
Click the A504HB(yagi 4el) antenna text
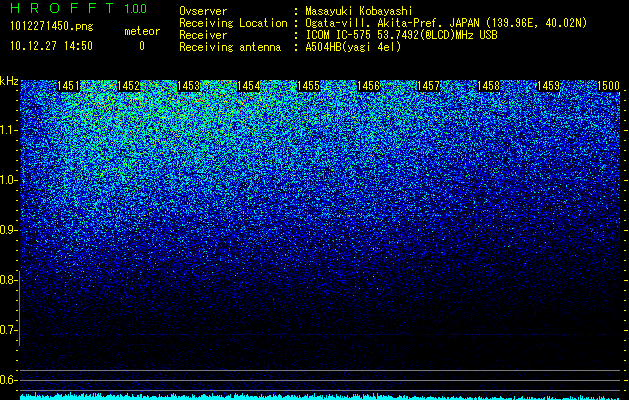(353, 47)
